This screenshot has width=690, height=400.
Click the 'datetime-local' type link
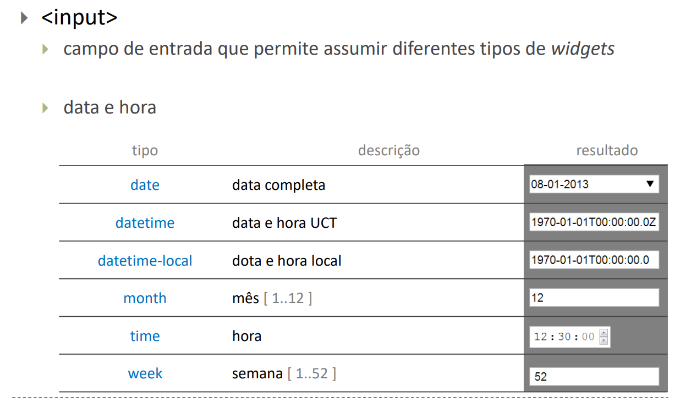pyautogui.click(x=145, y=260)
